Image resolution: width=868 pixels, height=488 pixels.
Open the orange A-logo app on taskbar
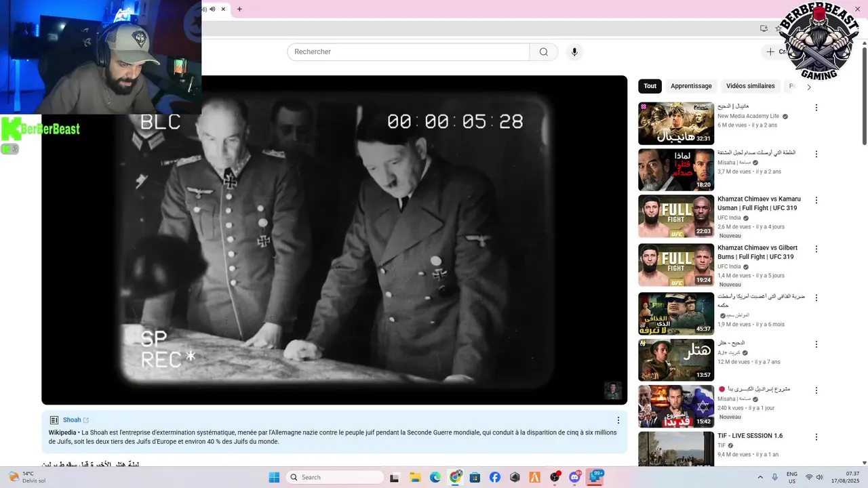(535, 477)
